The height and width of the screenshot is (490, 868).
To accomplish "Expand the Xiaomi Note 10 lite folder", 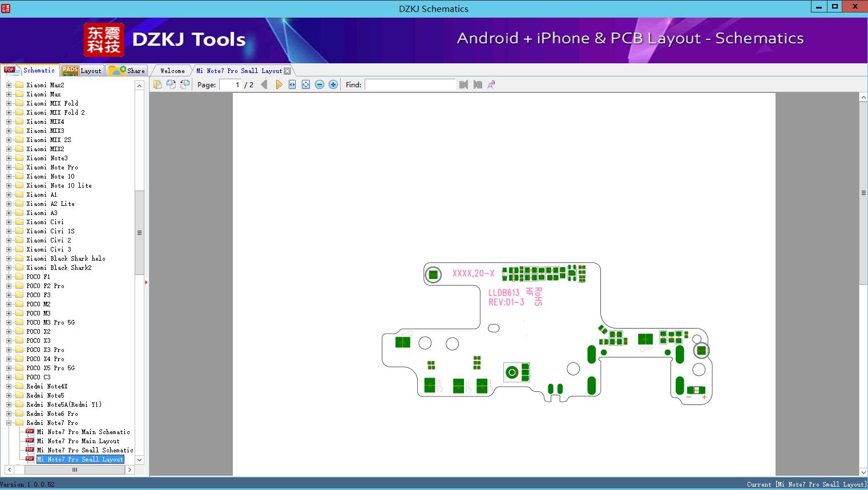I will click(x=9, y=185).
